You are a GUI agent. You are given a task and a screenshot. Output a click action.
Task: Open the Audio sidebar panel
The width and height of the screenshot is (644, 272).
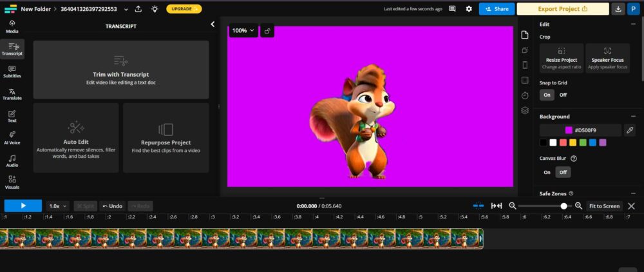click(x=12, y=160)
